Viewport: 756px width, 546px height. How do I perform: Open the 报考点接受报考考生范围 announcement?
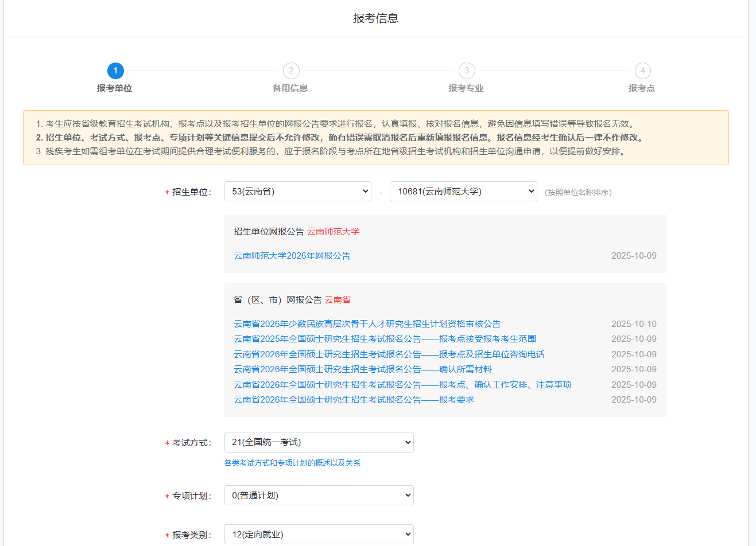(385, 339)
